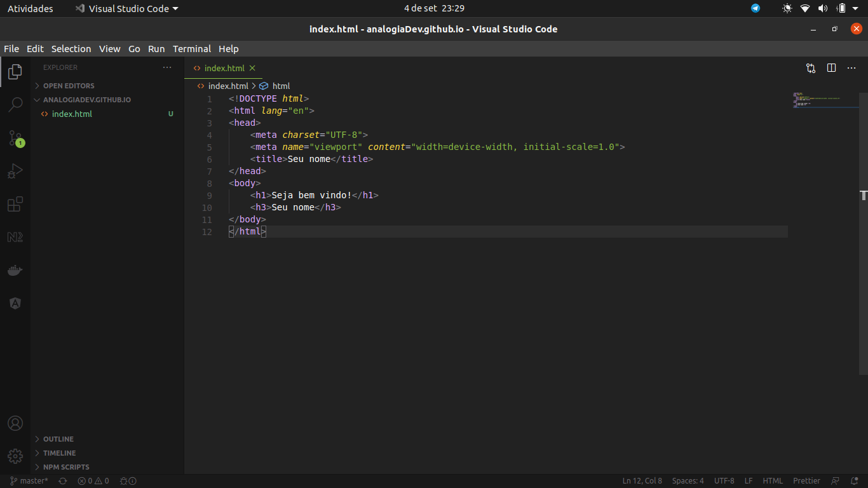This screenshot has height=488, width=868.
Task: Open the Explorer view in activity bar
Action: [15, 72]
